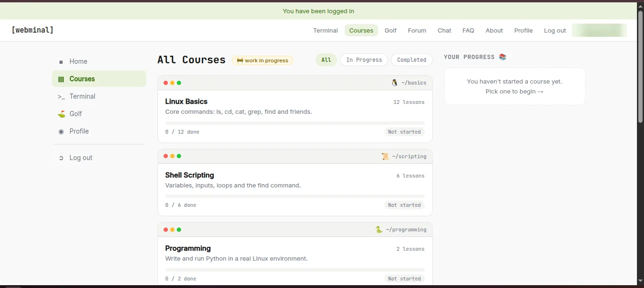Click the Golf flag icon in sidebar

pos(61,114)
